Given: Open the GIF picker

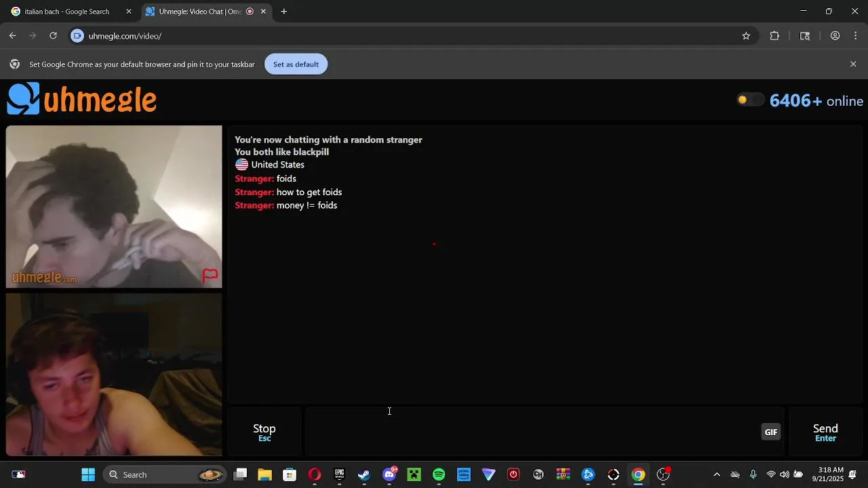Looking at the screenshot, I should pyautogui.click(x=771, y=432).
